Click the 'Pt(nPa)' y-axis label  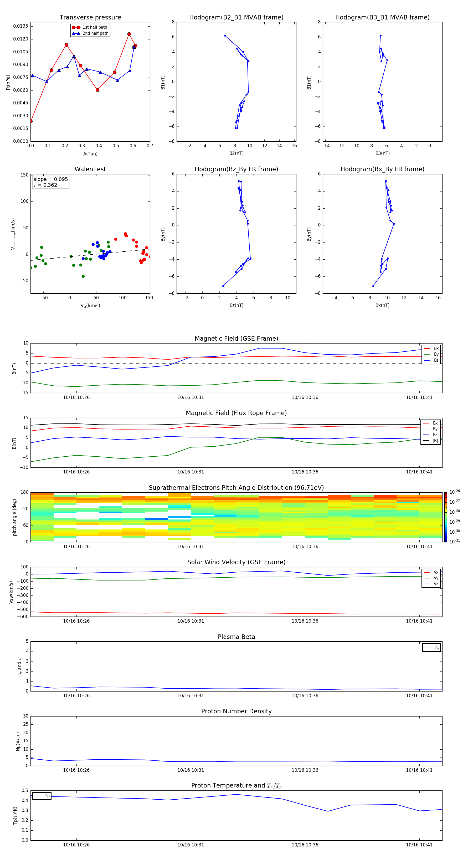[8, 82]
